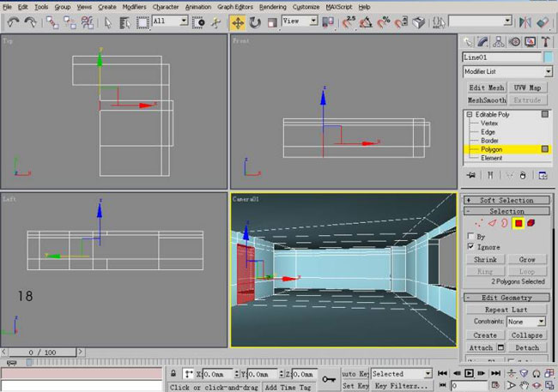Open the Modifier List dropdown
Image resolution: width=558 pixels, height=392 pixels.
pos(548,71)
